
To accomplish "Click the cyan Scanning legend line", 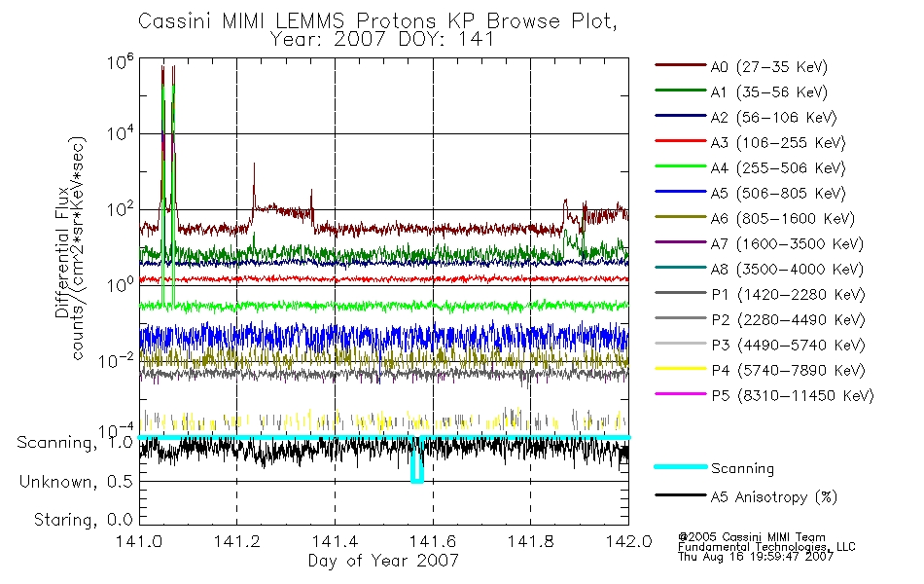I will [x=680, y=466].
